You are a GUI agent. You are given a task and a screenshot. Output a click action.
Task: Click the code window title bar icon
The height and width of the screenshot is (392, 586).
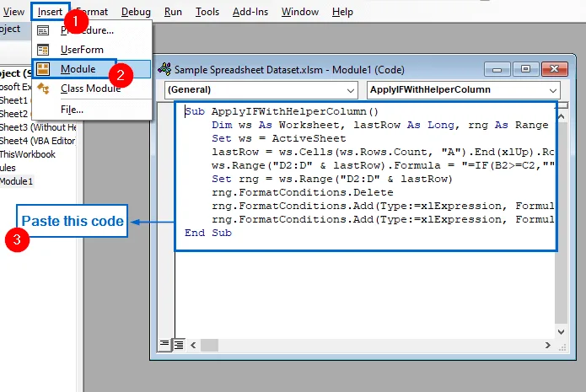click(x=164, y=69)
